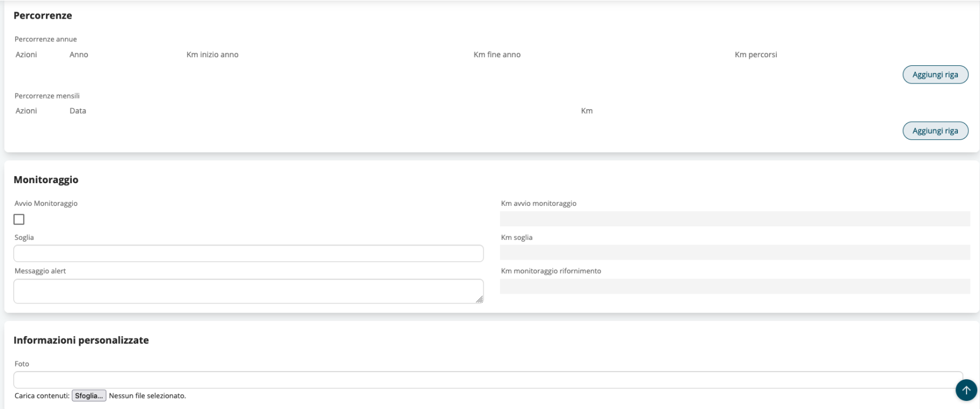The height and width of the screenshot is (409, 980).
Task: Add a row to Percorrenze annue
Action: tap(935, 75)
